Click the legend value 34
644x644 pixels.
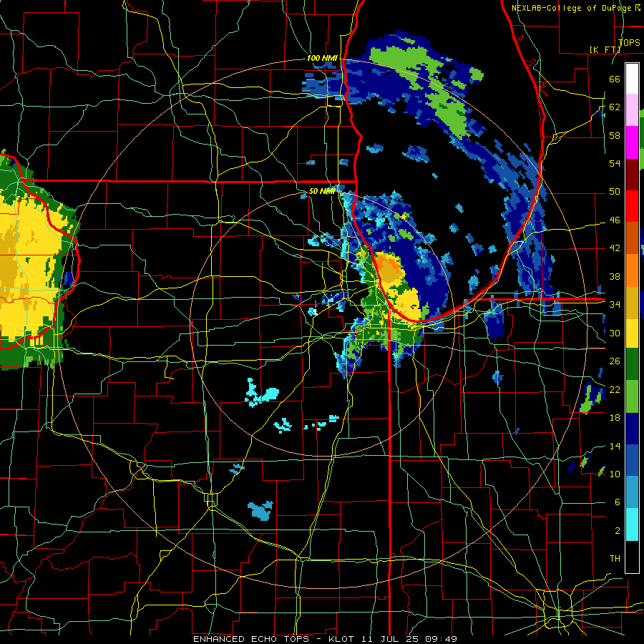615,305
